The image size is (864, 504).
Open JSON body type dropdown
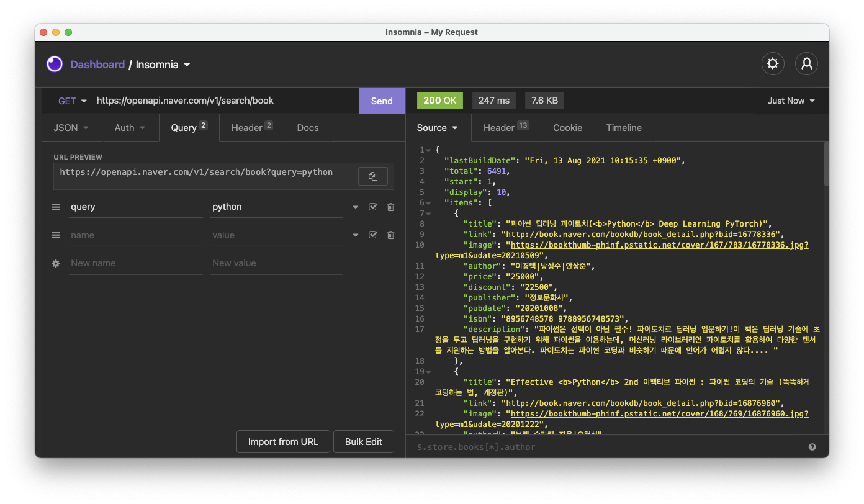tap(71, 128)
